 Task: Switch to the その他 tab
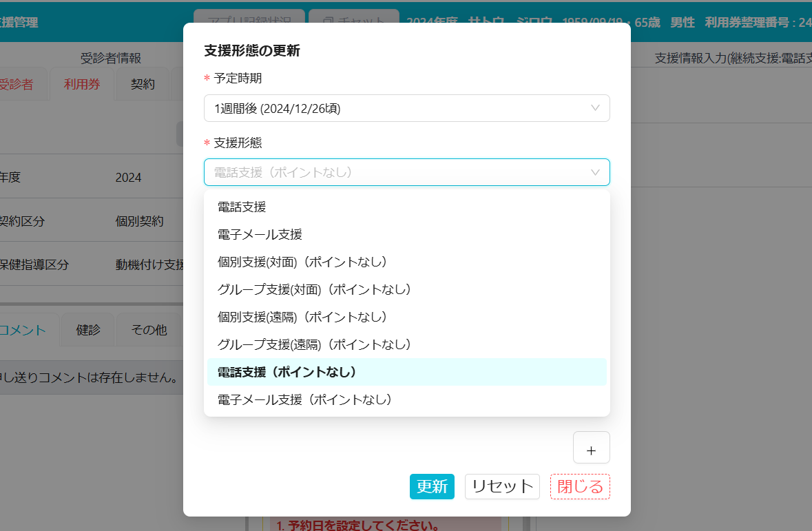pos(148,330)
